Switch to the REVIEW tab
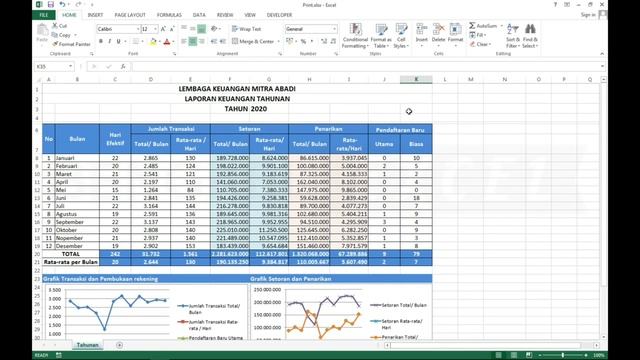Image resolution: width=640 pixels, height=360 pixels. point(224,15)
